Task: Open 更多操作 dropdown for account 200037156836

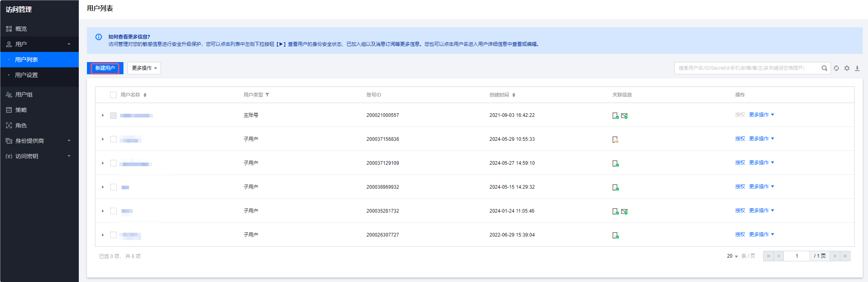Action: pyautogui.click(x=762, y=139)
